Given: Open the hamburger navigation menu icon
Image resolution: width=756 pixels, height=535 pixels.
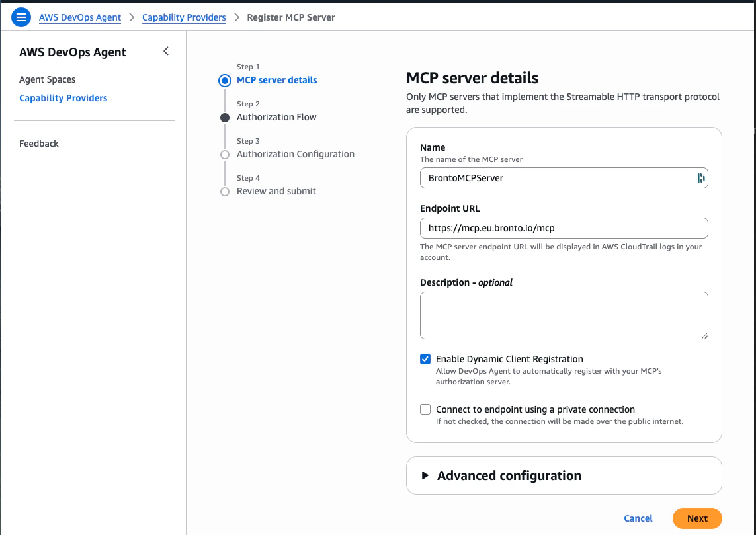Looking at the screenshot, I should [x=21, y=17].
